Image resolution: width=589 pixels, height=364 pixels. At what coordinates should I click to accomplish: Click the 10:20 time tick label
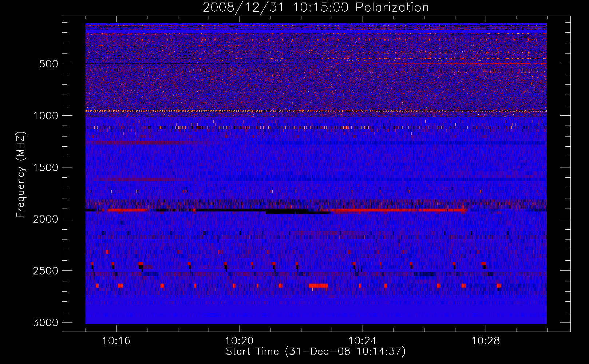tap(240, 341)
